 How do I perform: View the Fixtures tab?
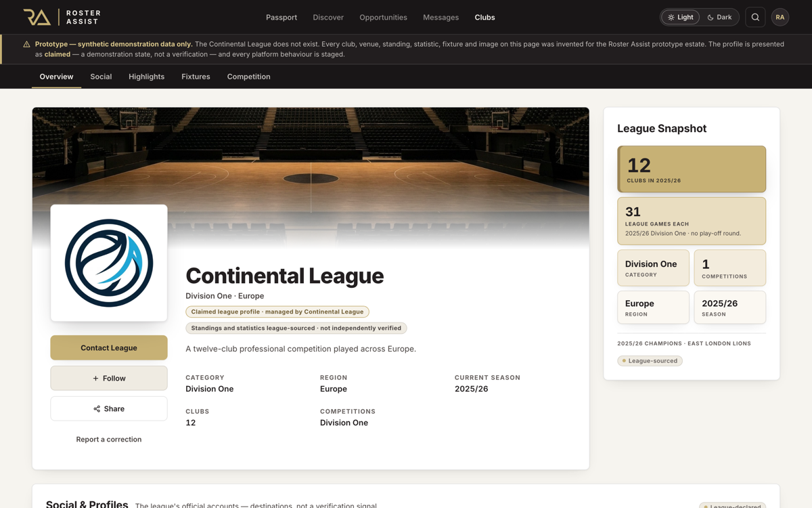pyautogui.click(x=196, y=77)
